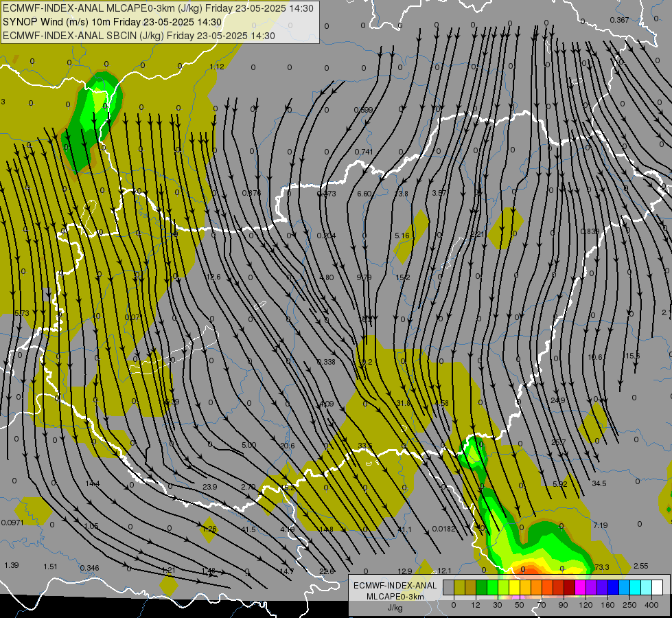Click the 7.19 value on the map
The width and height of the screenshot is (672, 618).
[601, 525]
